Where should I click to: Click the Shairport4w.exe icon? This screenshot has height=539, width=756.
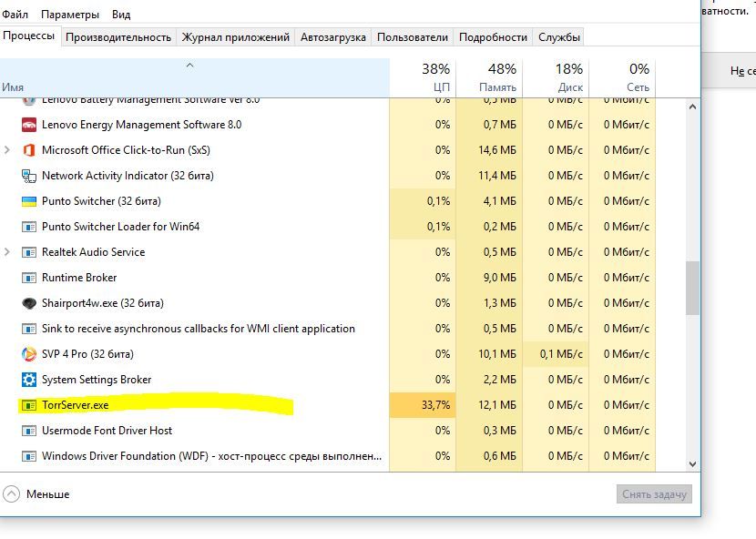coord(29,304)
